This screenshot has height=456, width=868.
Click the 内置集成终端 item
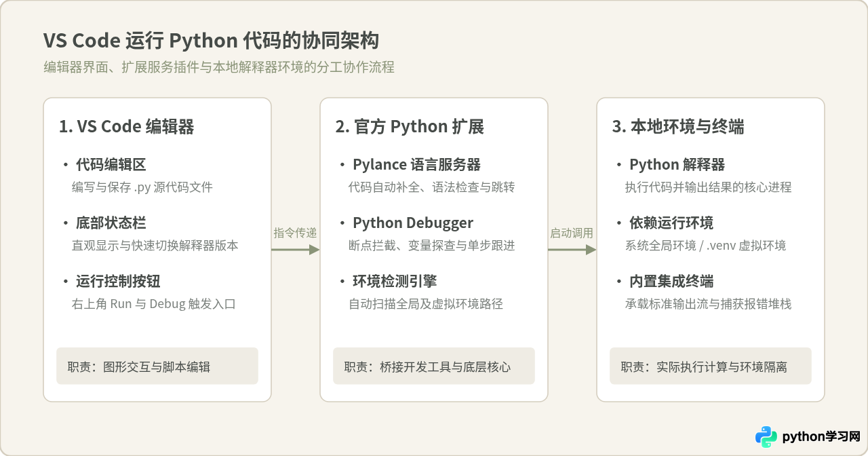[x=671, y=281]
